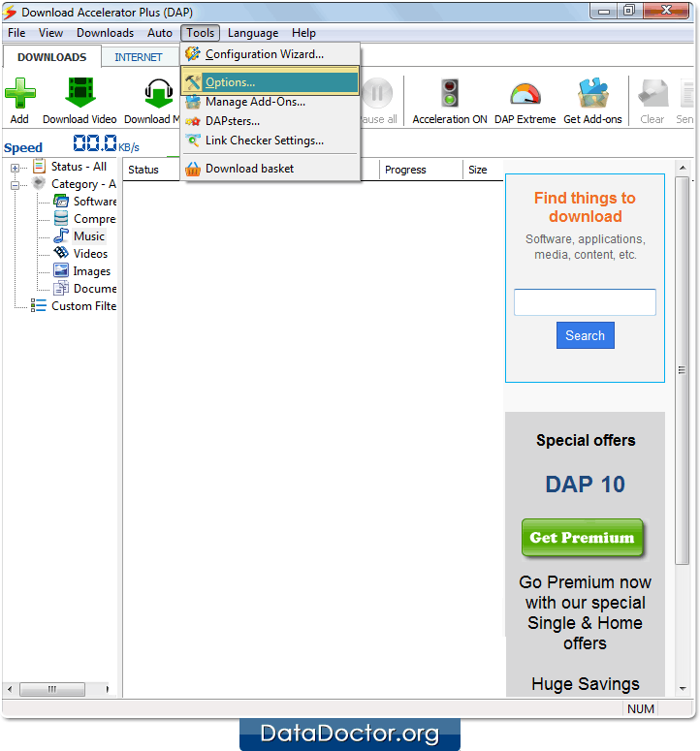Image resolution: width=700 pixels, height=751 pixels.
Task: Click the vertical scrollbar up arrow
Action: [683, 167]
